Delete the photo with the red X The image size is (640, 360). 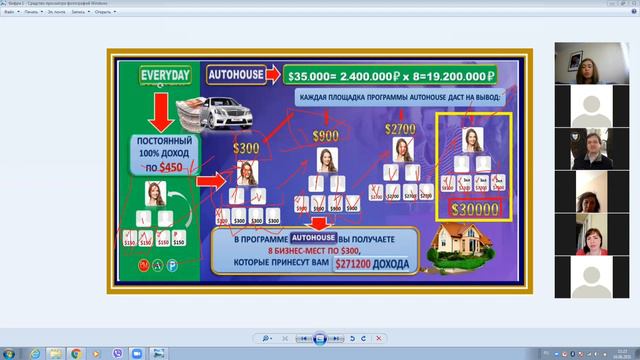(x=379, y=338)
